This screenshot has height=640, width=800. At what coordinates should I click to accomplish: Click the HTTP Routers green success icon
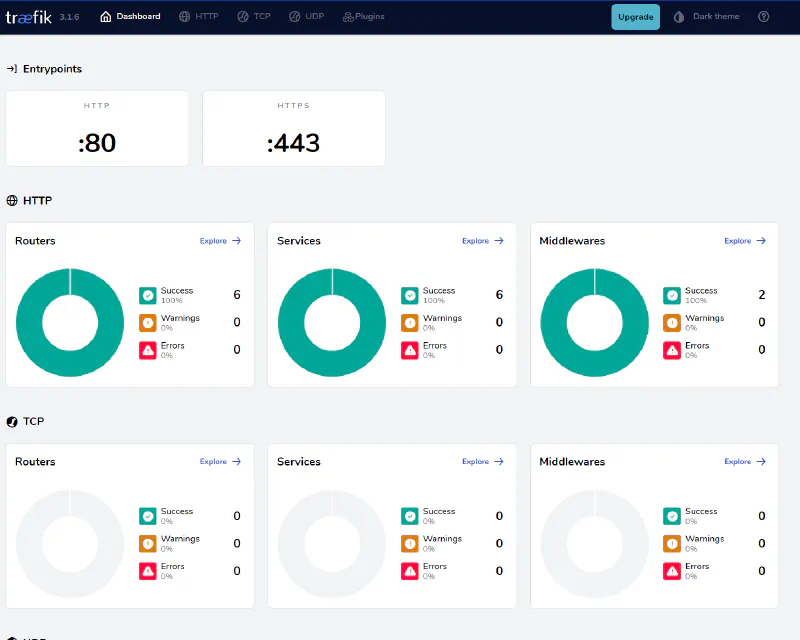click(147, 296)
